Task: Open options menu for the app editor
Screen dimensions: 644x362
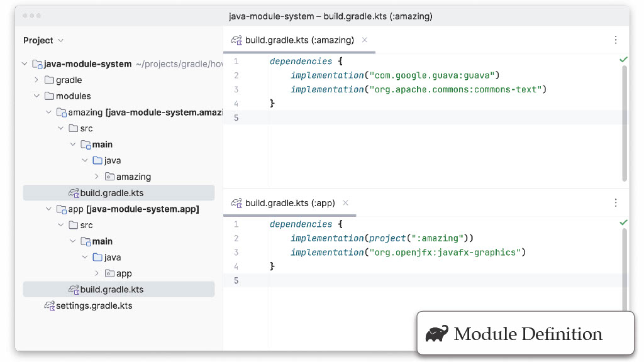Action: (x=615, y=203)
